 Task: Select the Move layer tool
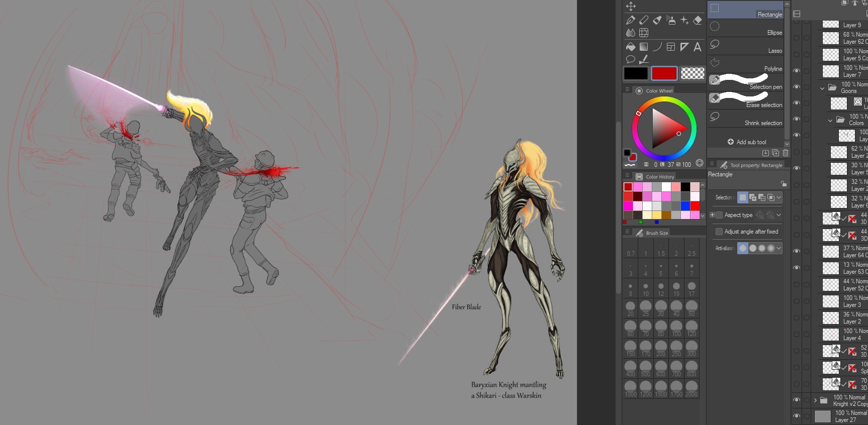pyautogui.click(x=631, y=7)
